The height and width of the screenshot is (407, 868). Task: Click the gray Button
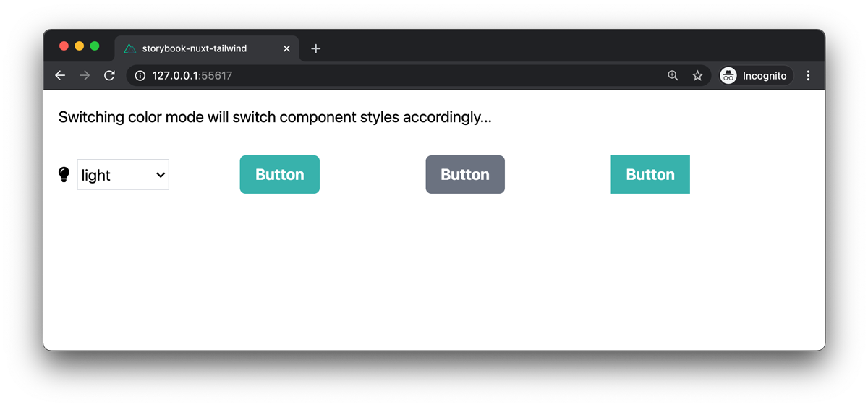pyautogui.click(x=465, y=174)
